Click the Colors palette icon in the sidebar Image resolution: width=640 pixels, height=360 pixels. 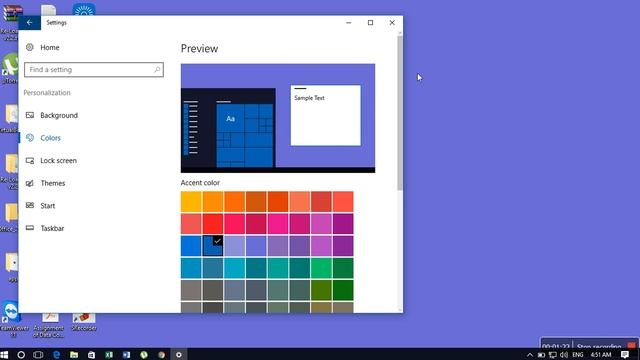(30, 138)
